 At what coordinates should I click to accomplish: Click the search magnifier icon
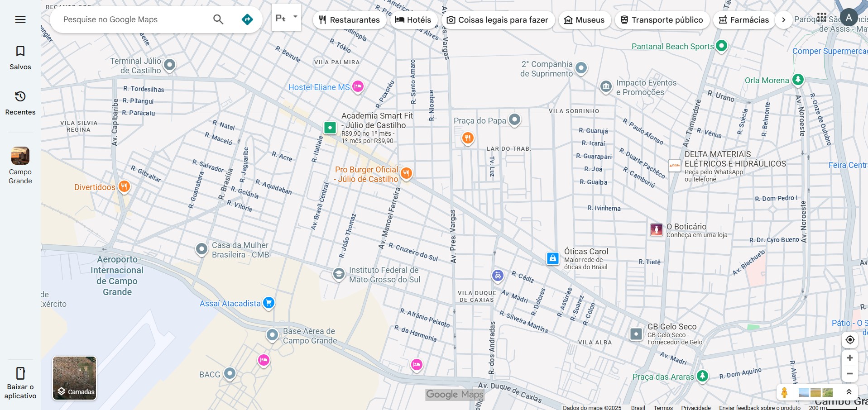218,19
